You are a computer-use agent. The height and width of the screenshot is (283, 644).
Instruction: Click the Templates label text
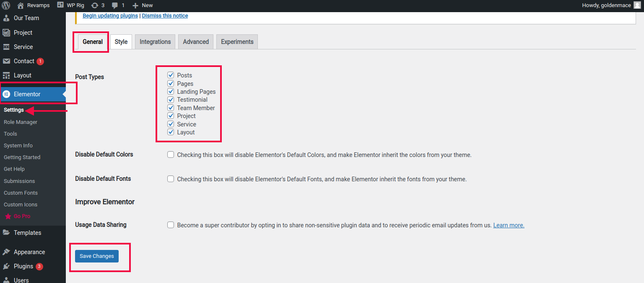coord(28,233)
